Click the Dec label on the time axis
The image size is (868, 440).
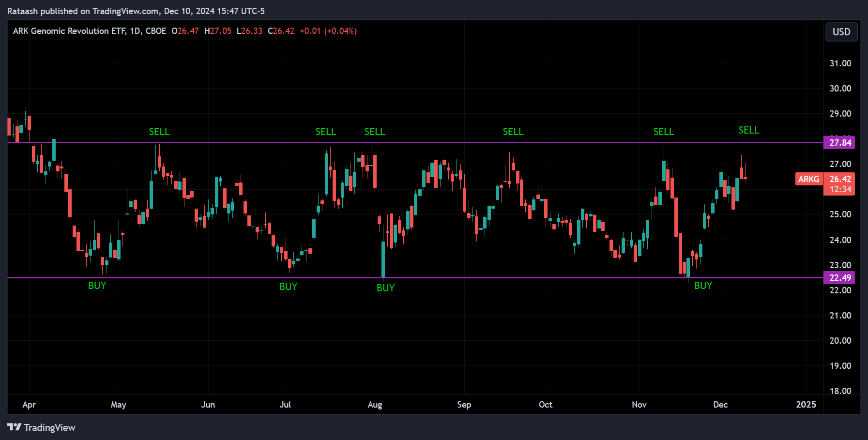coord(720,405)
